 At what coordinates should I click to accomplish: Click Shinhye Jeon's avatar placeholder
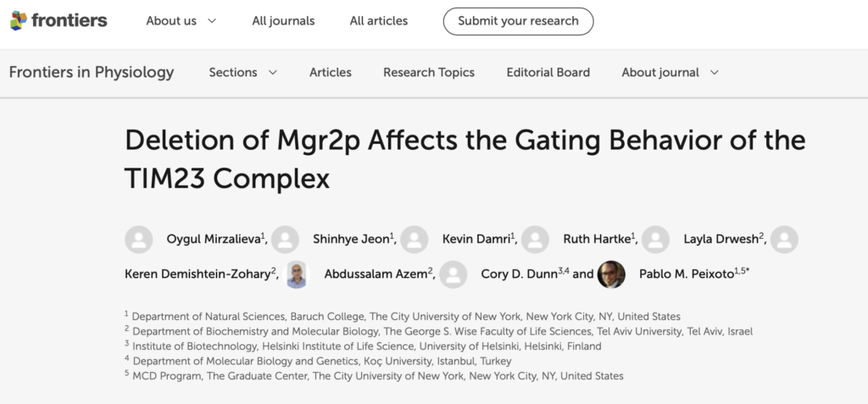pos(285,240)
